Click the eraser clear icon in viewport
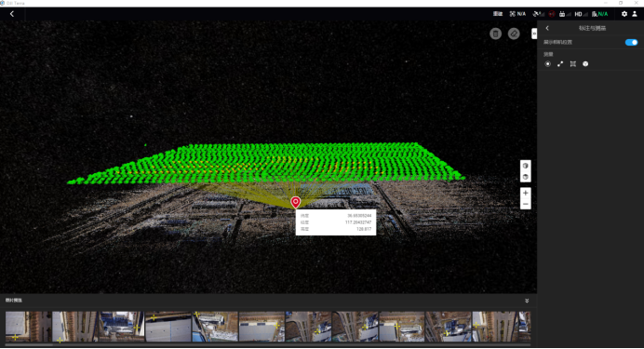644x349 pixels. click(514, 34)
